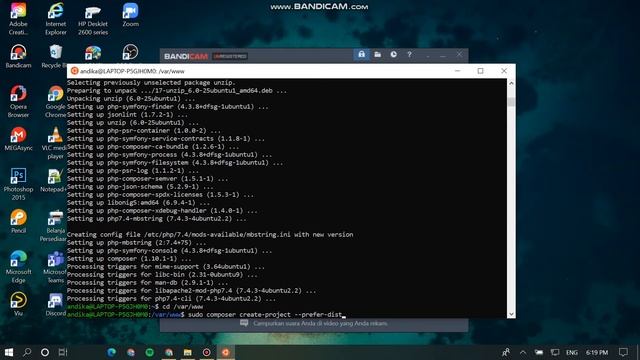Minimize the Bandicam window
Viewport: 640px width, 360px height.
point(443,55)
